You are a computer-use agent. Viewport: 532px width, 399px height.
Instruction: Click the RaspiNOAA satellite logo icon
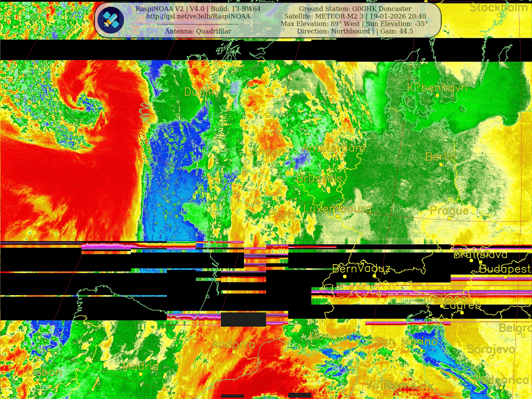tap(111, 20)
